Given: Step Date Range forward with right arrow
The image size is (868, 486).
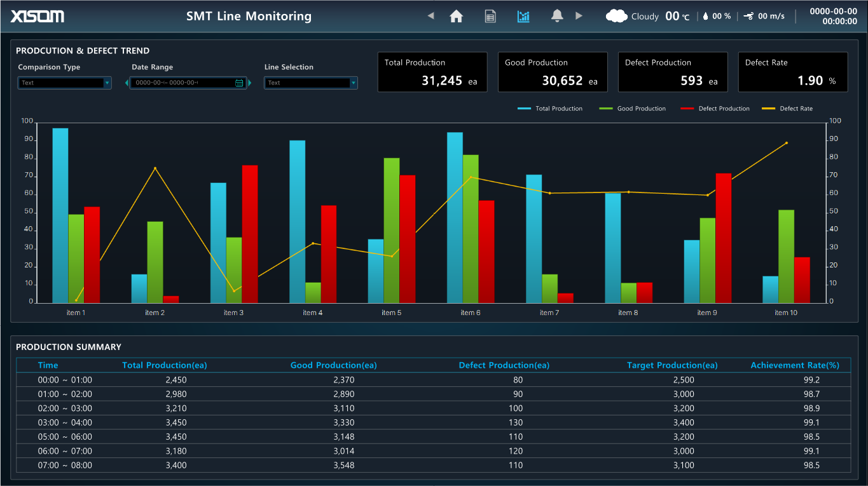Looking at the screenshot, I should (250, 83).
